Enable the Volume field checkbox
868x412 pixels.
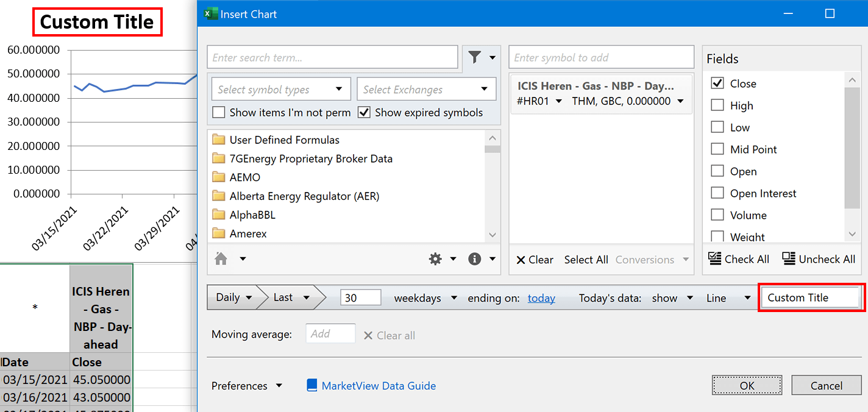coord(717,215)
